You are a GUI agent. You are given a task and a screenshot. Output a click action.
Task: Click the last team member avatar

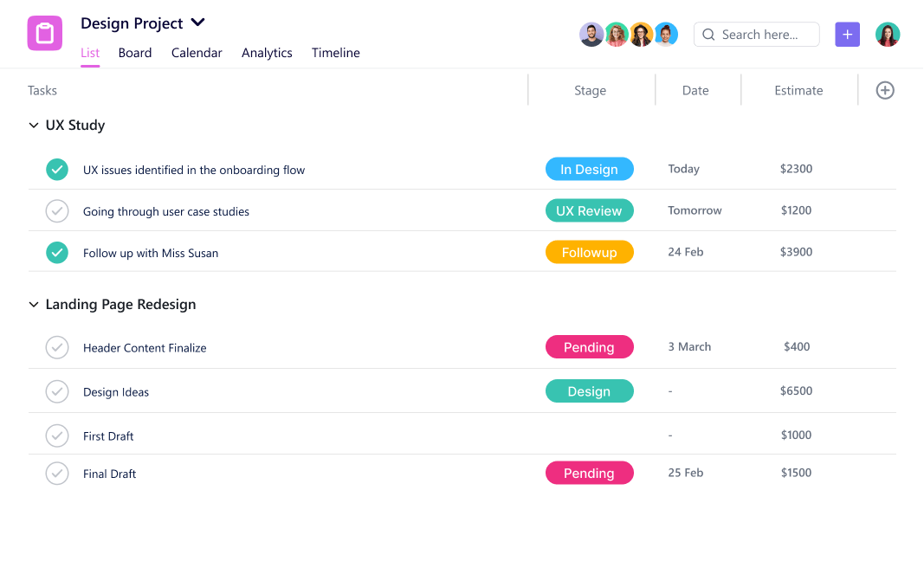coord(666,34)
